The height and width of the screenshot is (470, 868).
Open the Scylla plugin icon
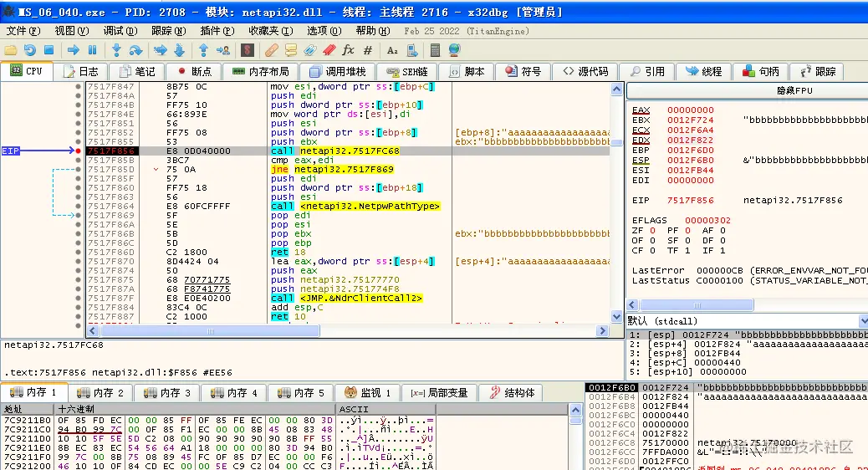tap(248, 50)
